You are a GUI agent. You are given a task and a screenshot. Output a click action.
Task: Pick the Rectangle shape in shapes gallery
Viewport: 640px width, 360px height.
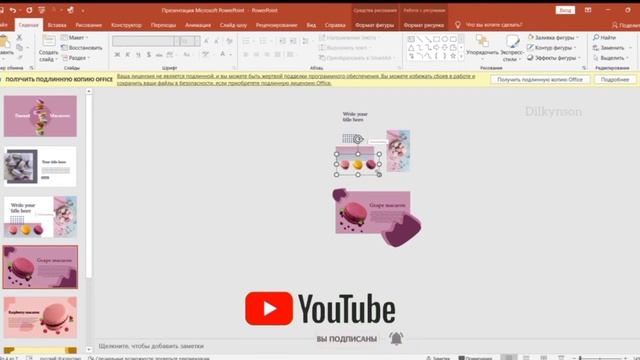point(436,39)
